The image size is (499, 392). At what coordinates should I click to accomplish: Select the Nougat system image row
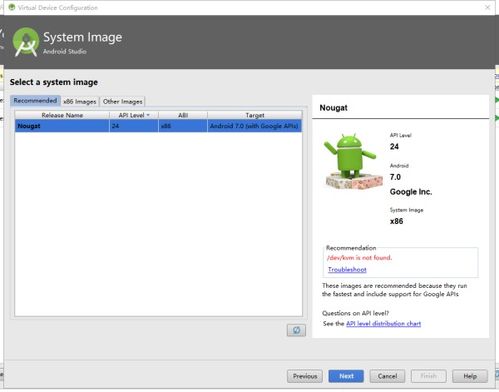pyautogui.click(x=159, y=126)
